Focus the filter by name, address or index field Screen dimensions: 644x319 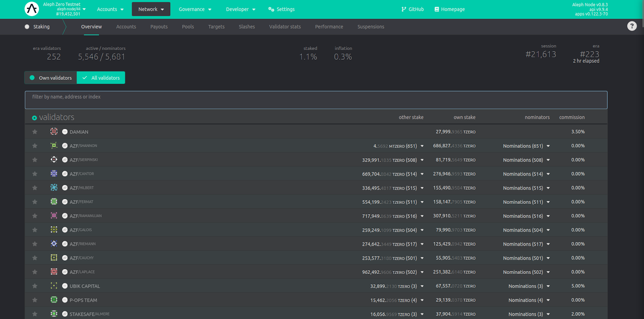[316, 100]
